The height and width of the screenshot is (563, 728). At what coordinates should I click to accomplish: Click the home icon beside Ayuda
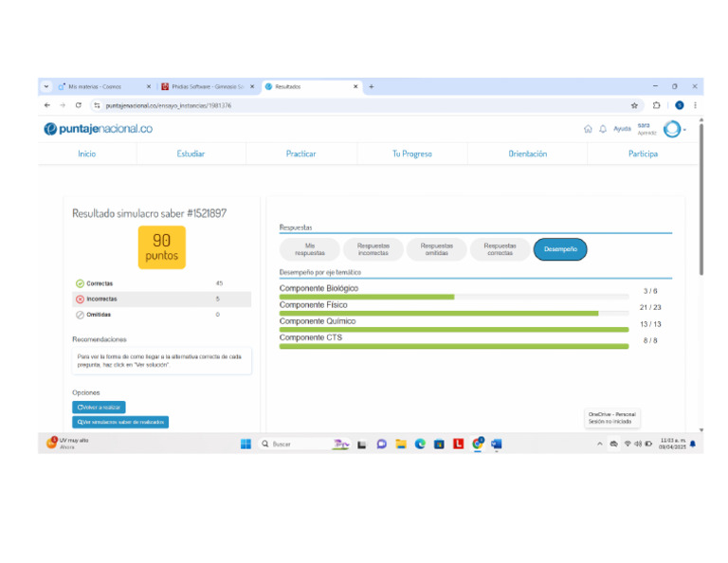pos(588,129)
